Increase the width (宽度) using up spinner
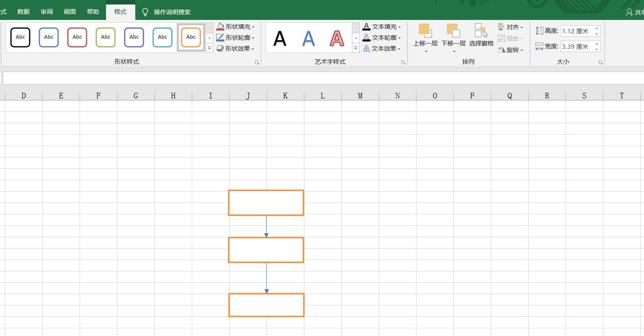 coord(596,44)
